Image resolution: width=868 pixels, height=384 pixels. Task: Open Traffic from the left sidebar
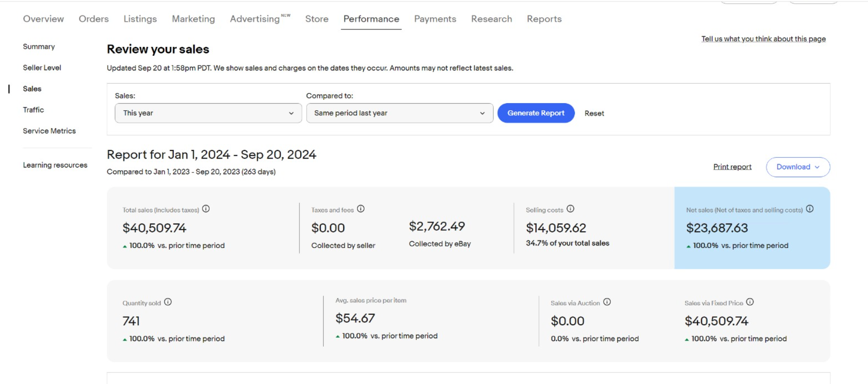tap(33, 110)
